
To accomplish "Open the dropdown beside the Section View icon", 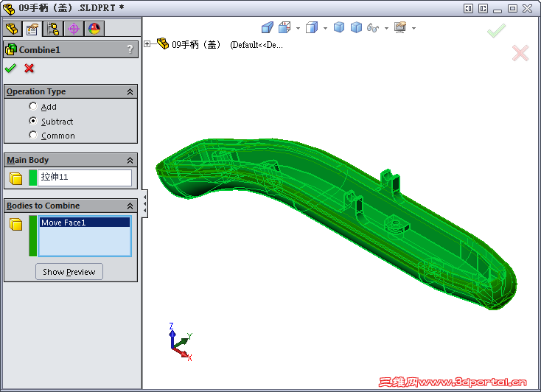I will (298, 28).
